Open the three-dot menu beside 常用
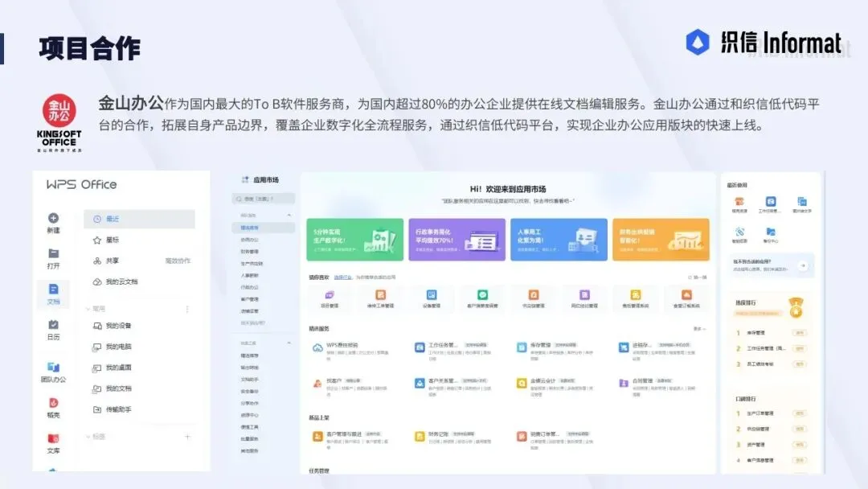Viewport: 868px width, 489px height. [187, 309]
